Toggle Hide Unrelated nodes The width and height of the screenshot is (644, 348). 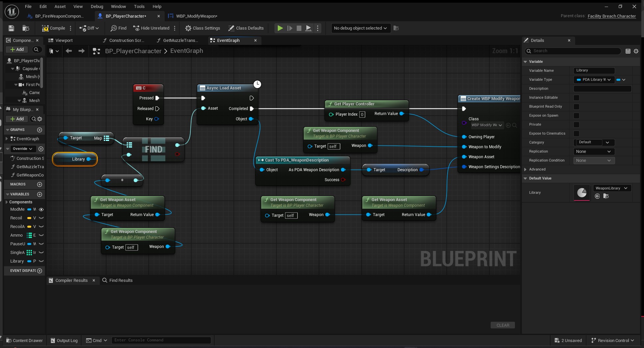(151, 28)
